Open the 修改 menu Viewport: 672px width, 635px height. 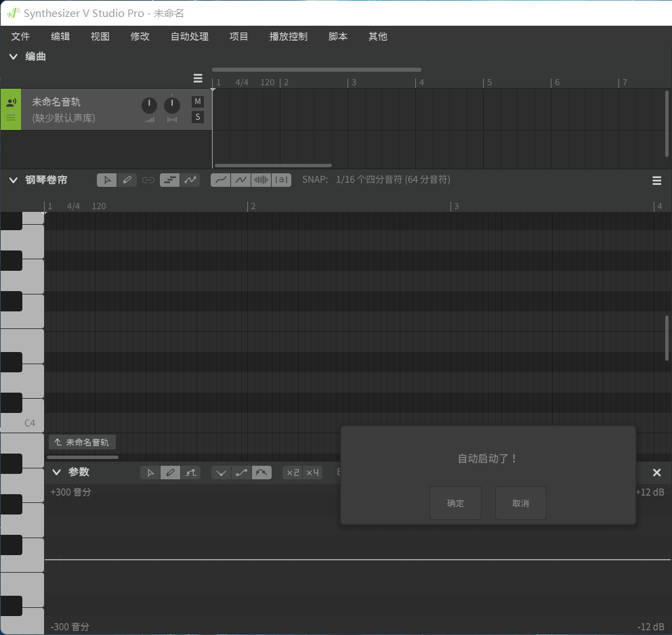(x=140, y=37)
